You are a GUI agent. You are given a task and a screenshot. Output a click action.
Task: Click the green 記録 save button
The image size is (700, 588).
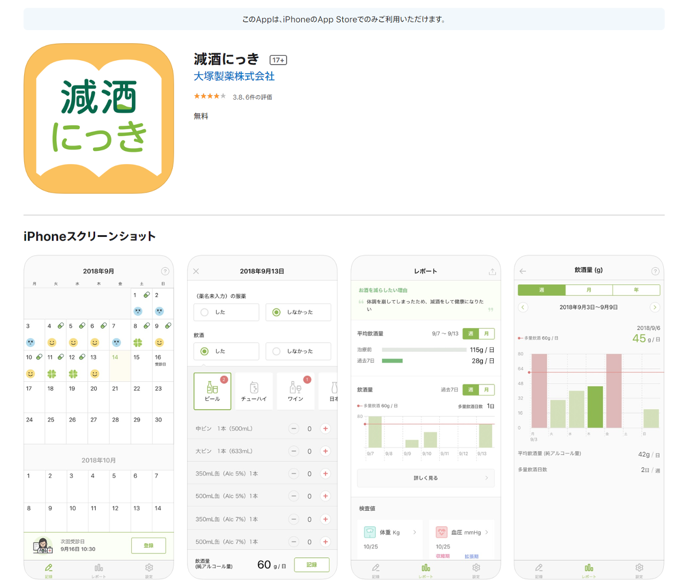coord(312,564)
